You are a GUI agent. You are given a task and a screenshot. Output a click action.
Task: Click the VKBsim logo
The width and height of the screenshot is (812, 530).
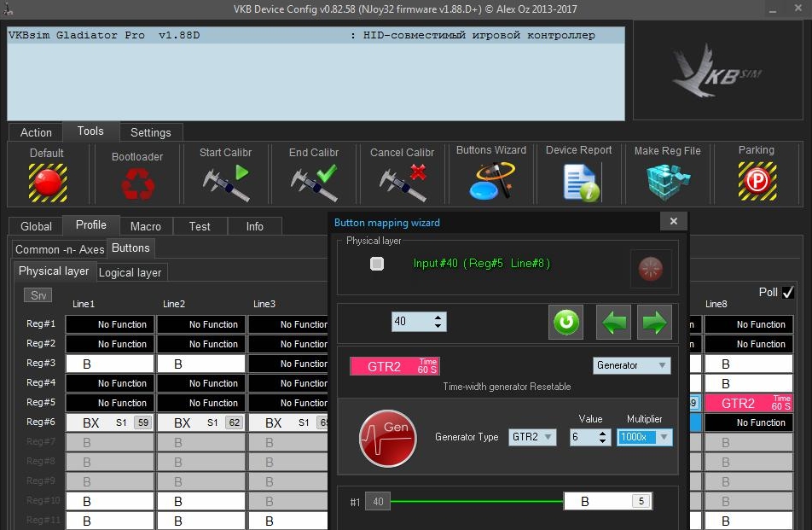pos(718,71)
